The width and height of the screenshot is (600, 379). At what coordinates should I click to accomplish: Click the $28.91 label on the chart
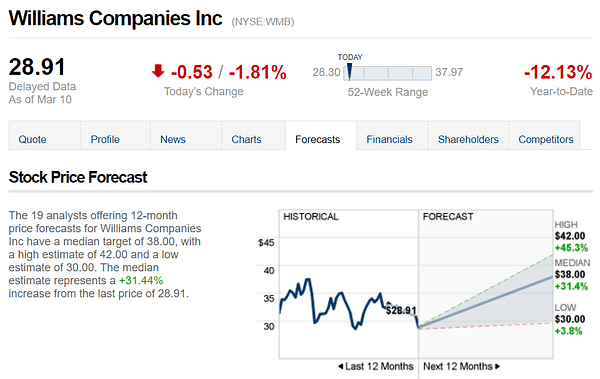point(401,310)
